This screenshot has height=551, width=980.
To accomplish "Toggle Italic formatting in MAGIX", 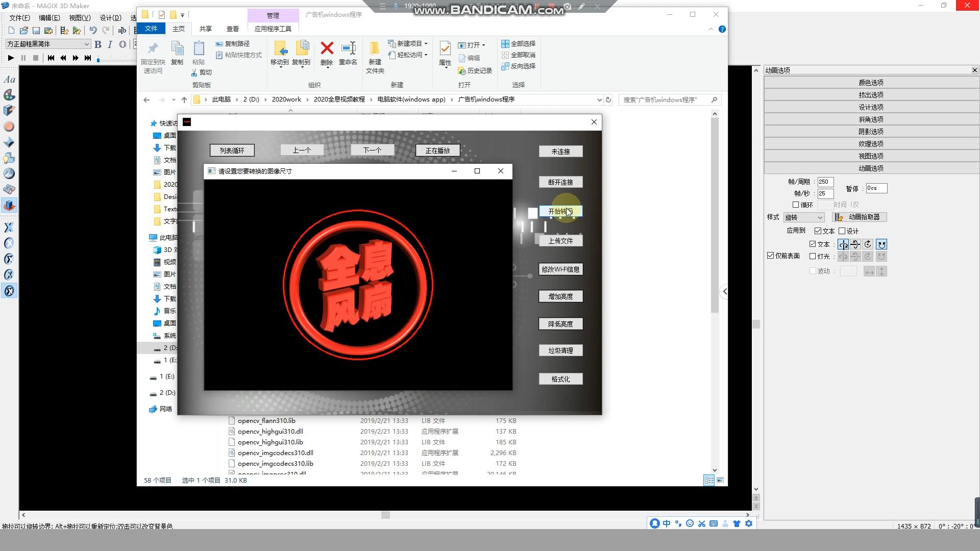I will 110,44.
